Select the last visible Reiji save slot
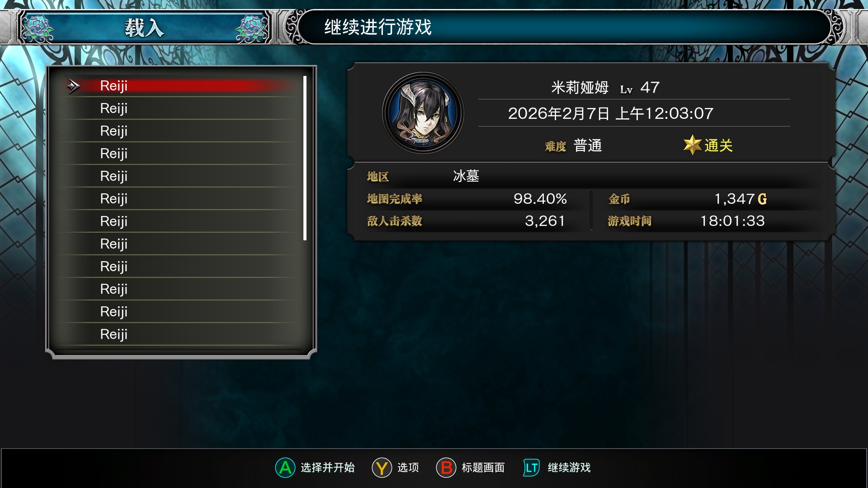Image resolution: width=868 pixels, height=488 pixels. click(181, 334)
